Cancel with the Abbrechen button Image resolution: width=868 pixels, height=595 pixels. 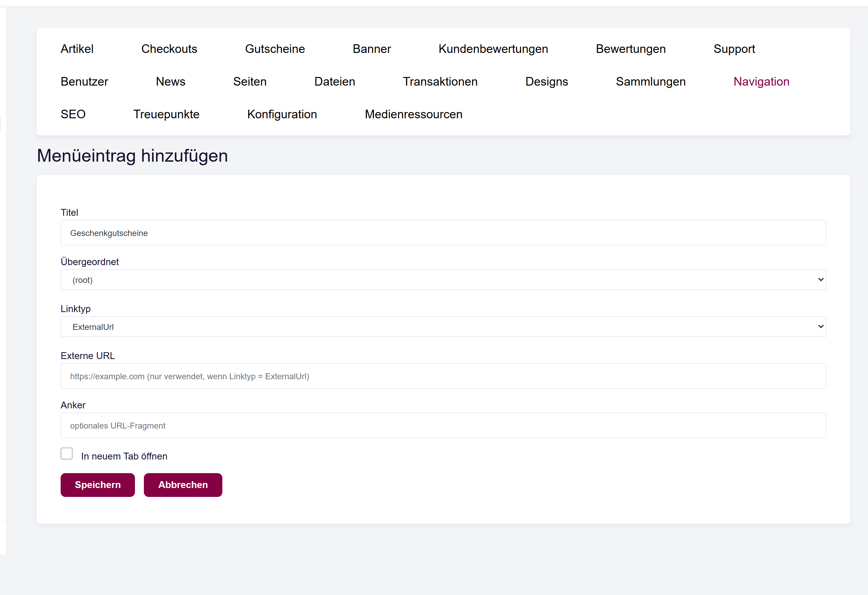point(183,485)
